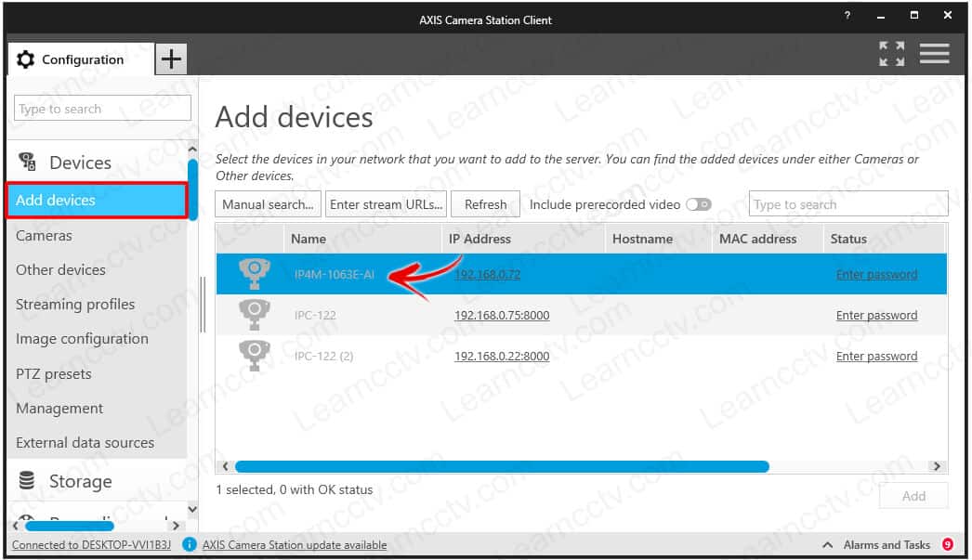Open the help question mark icon
The width and height of the screenshot is (972, 560).
(x=847, y=17)
